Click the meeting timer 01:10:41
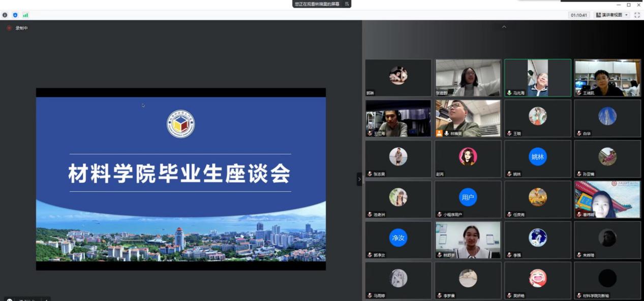This screenshot has width=644, height=301. [579, 15]
